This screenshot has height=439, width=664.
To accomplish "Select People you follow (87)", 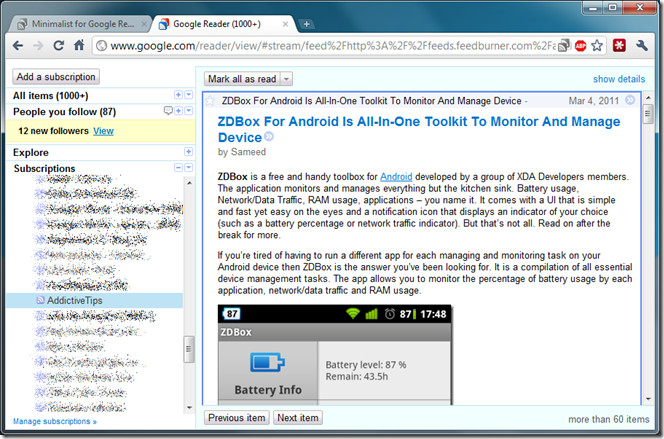I will (x=64, y=112).
